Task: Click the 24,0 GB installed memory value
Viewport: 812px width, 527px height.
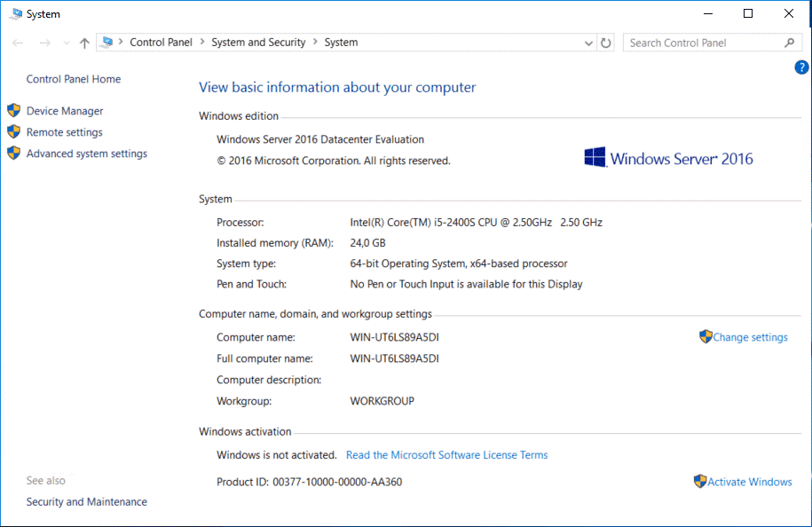Action: point(367,243)
